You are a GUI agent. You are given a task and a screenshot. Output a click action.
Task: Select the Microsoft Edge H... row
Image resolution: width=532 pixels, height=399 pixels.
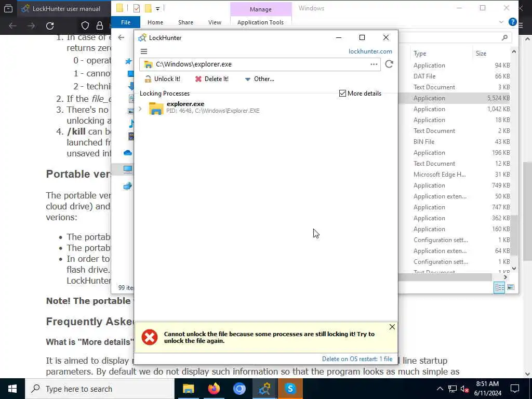click(x=455, y=175)
